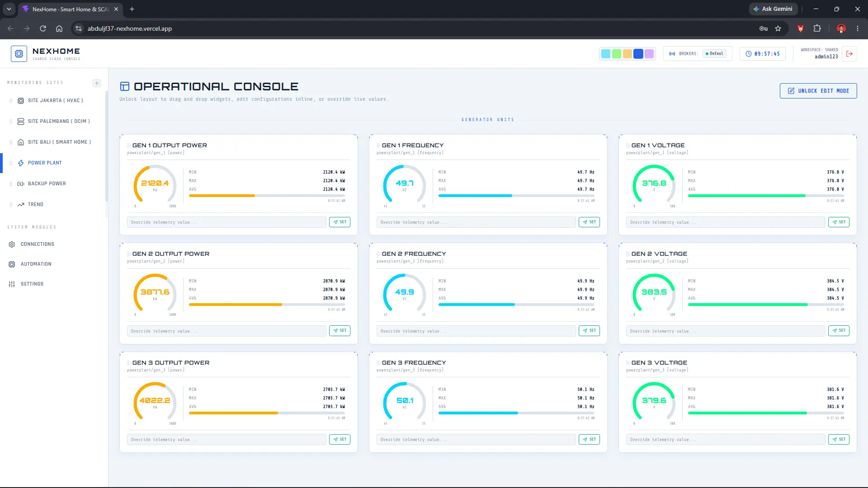Click the Gen 3 Output Power card title

coord(171,363)
